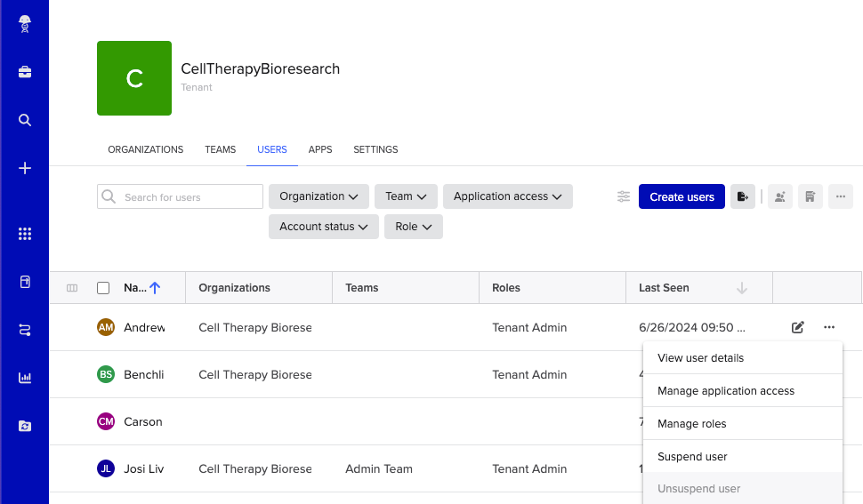863x504 pixels.
Task: Open the Application access filter dropdown
Action: pos(507,196)
